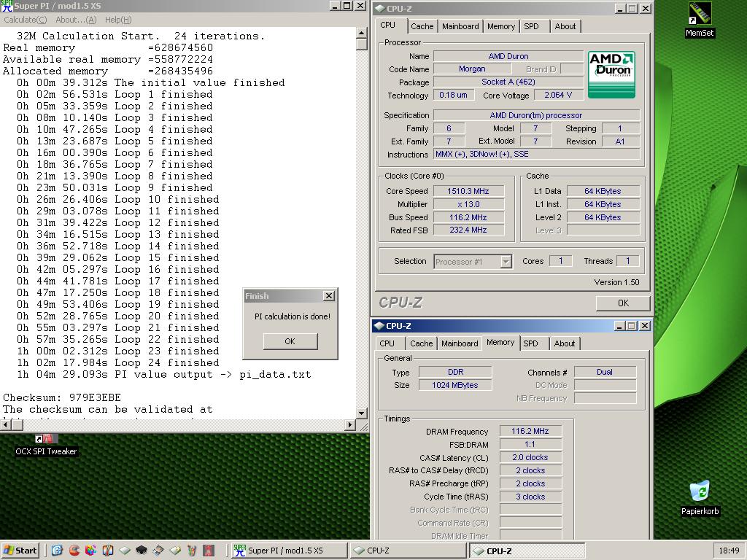Click Super PI vertical scrollbar down arrow
747x560 pixels.
362,413
